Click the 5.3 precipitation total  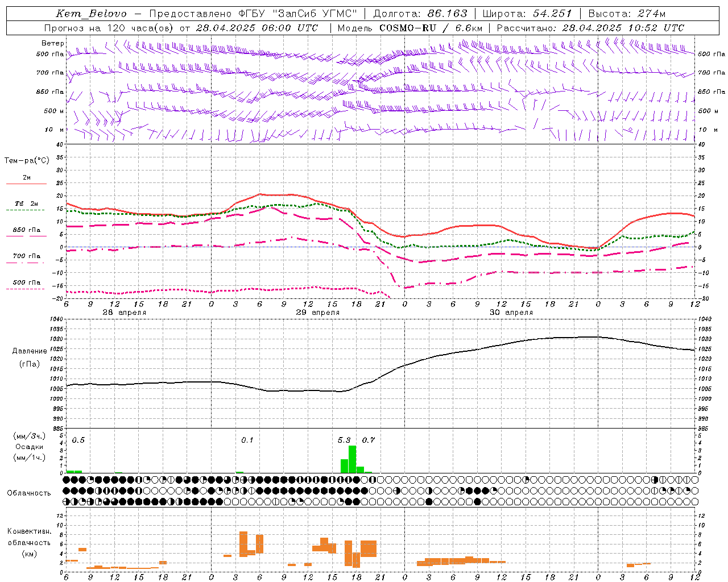(344, 440)
